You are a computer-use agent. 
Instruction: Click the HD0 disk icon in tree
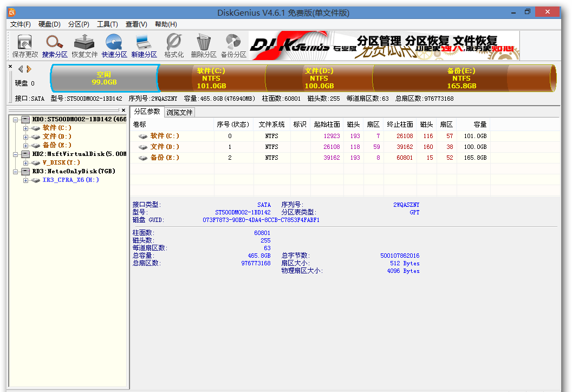[x=25, y=119]
